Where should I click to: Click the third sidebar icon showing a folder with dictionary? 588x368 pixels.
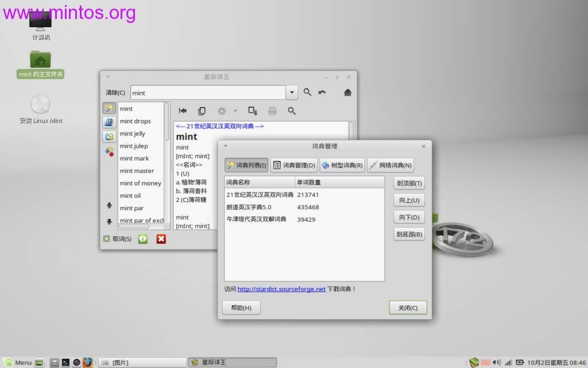pos(109,137)
